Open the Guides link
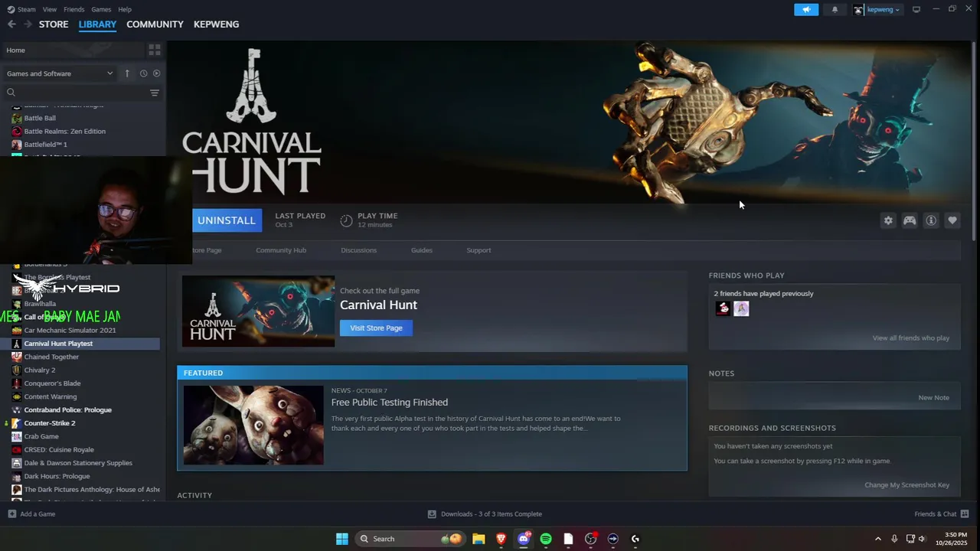The image size is (980, 551). pos(422,250)
